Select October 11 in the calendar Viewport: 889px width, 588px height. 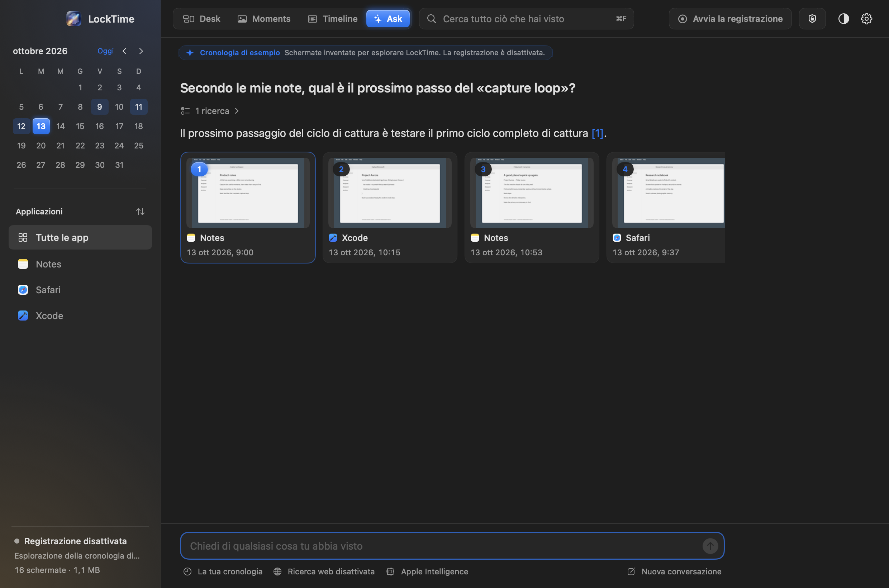coord(139,107)
